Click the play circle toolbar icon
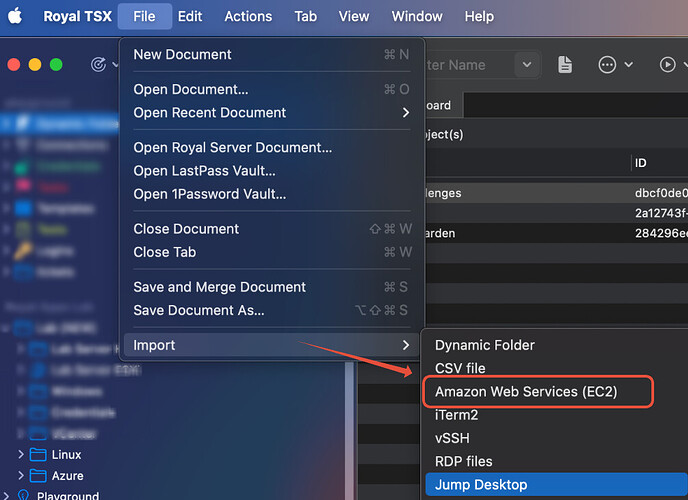This screenshot has width=688, height=500. (667, 65)
